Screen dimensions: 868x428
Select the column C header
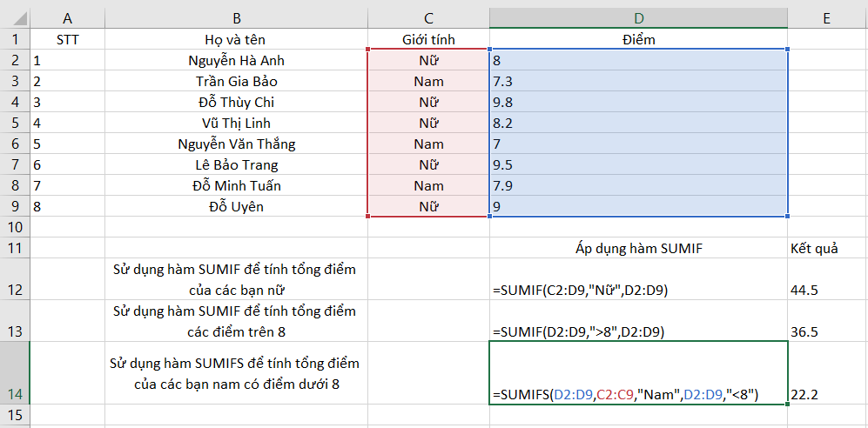coord(428,17)
